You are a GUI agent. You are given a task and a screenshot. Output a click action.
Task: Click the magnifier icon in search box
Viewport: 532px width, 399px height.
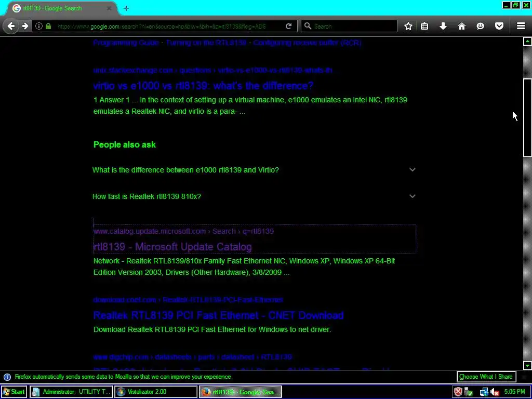(x=308, y=26)
